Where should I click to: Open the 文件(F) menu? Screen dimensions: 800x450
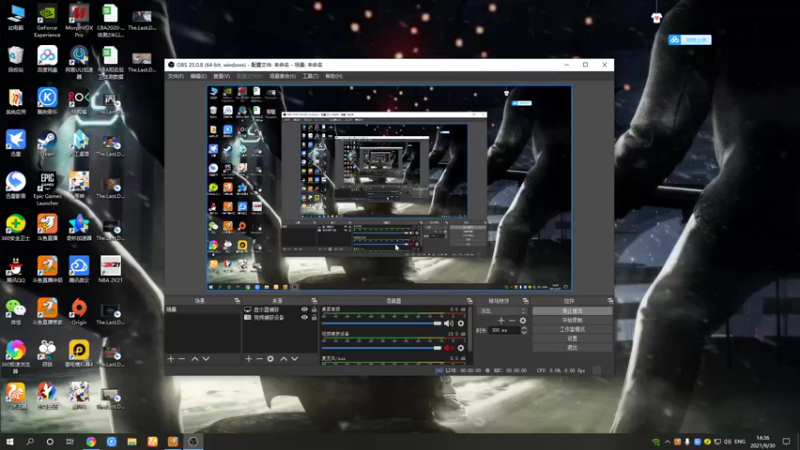coord(175,76)
